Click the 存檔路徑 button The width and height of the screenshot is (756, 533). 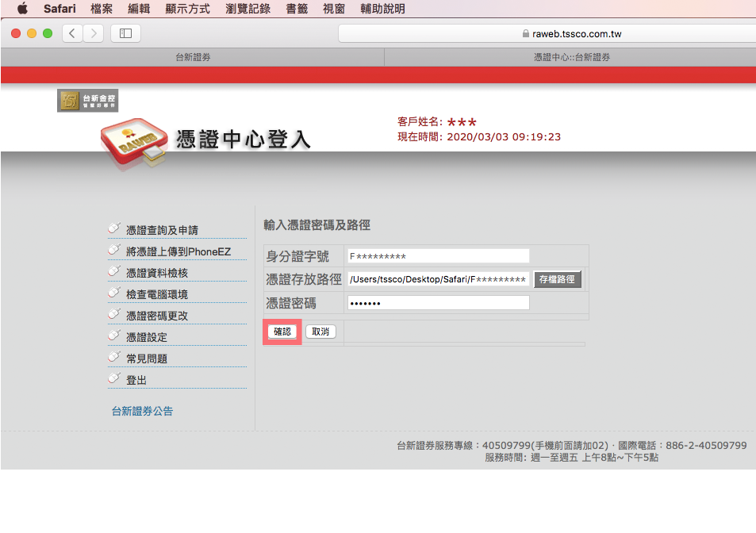click(558, 279)
